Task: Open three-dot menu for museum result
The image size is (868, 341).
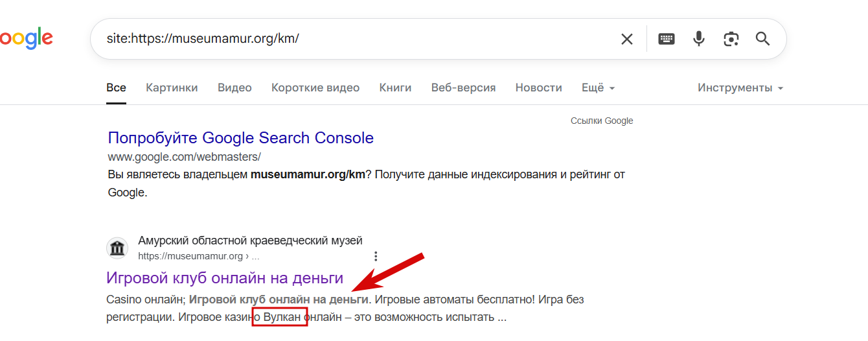Action: pyautogui.click(x=376, y=256)
